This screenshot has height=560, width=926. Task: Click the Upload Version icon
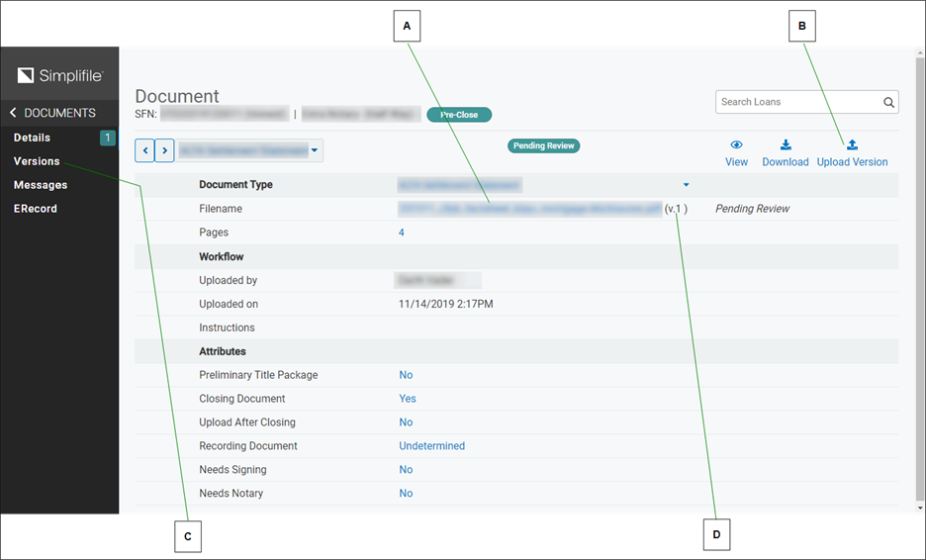tap(852, 144)
